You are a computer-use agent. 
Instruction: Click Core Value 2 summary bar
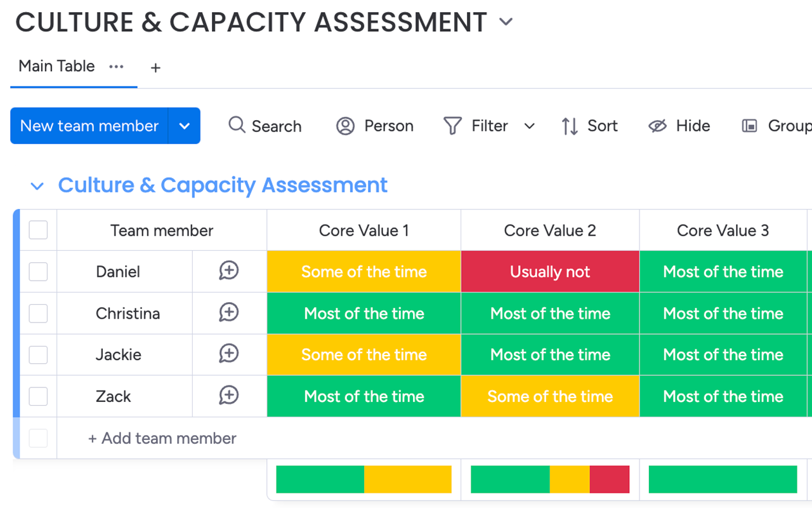point(550,479)
